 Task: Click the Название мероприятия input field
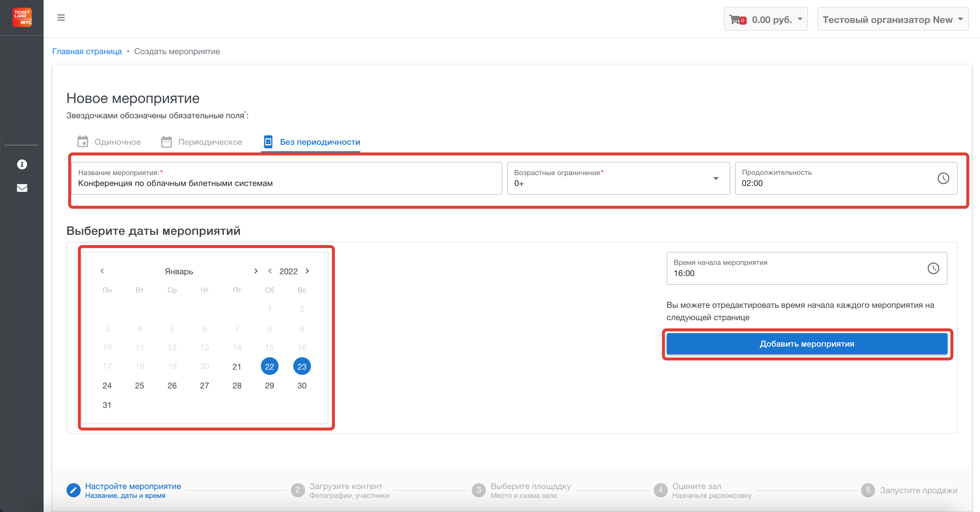(287, 178)
